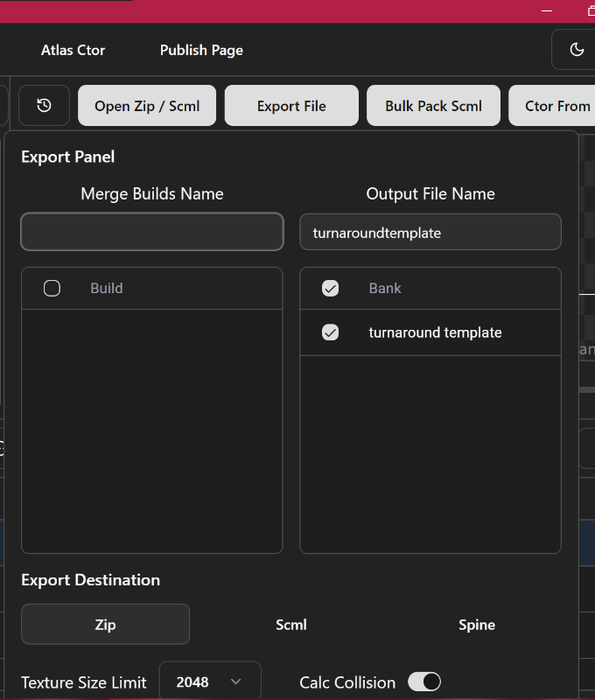Toggle the Calc Collision switch
595x700 pixels.
click(x=423, y=682)
